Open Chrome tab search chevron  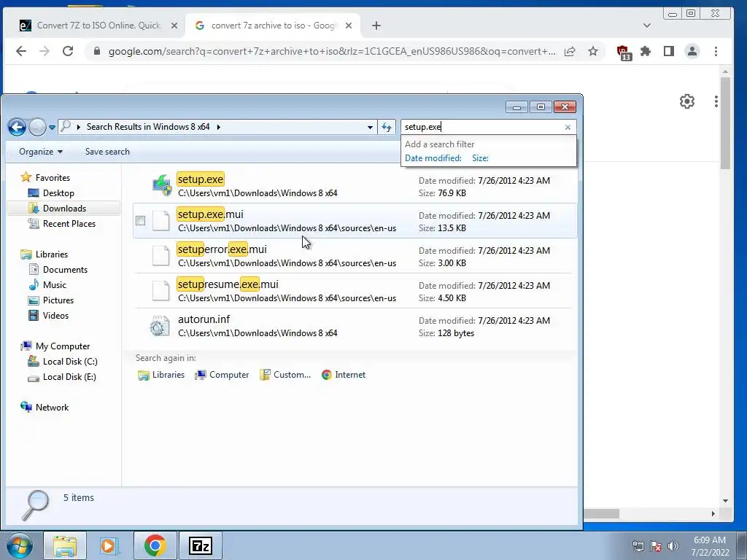646,26
